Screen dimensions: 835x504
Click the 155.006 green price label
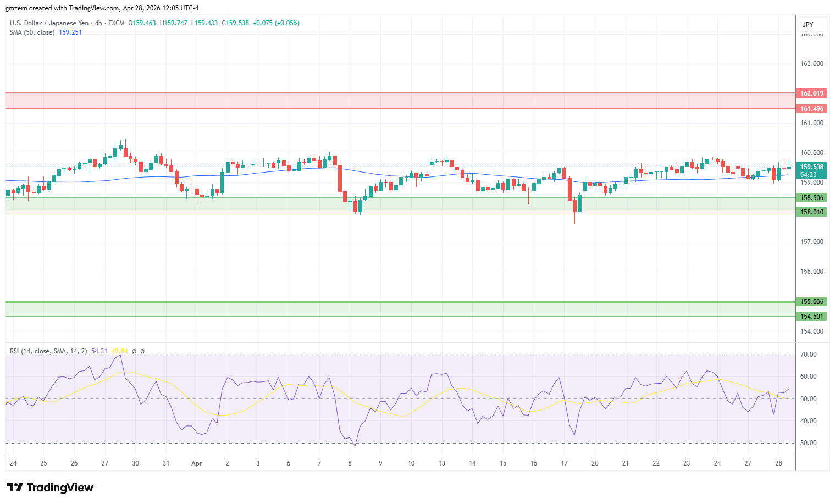pyautogui.click(x=811, y=302)
